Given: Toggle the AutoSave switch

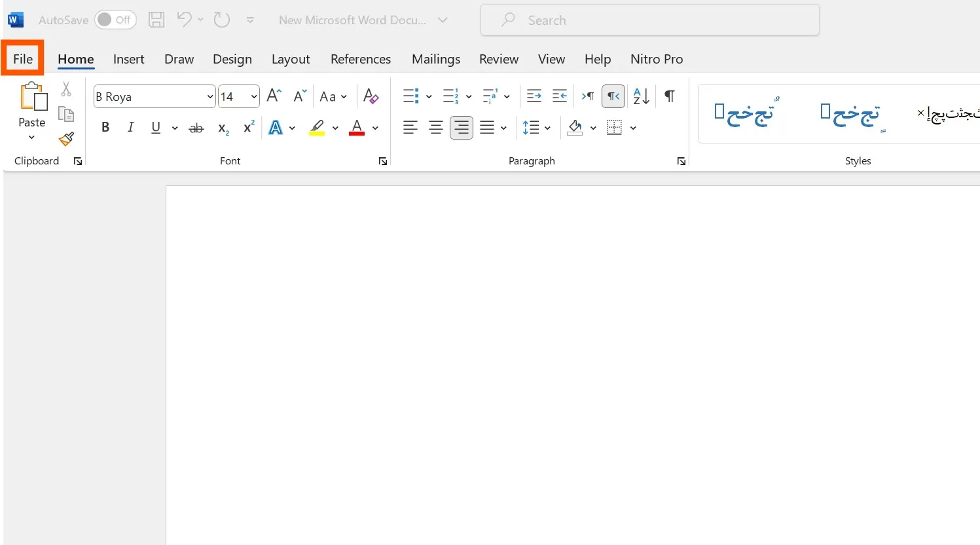Looking at the screenshot, I should tap(115, 20).
